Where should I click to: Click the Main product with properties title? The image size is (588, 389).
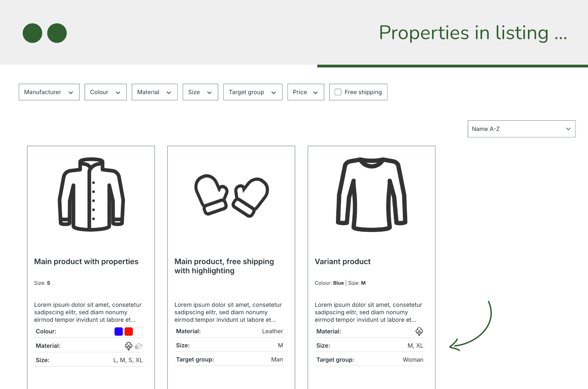[86, 261]
